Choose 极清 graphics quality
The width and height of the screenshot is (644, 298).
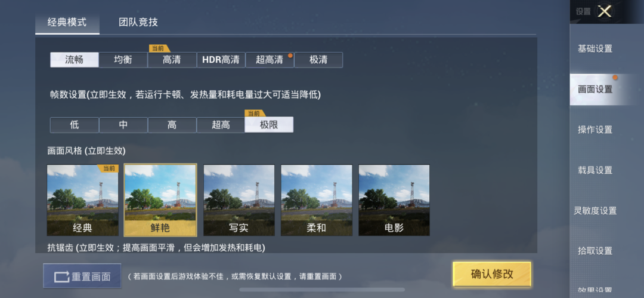coord(318,60)
